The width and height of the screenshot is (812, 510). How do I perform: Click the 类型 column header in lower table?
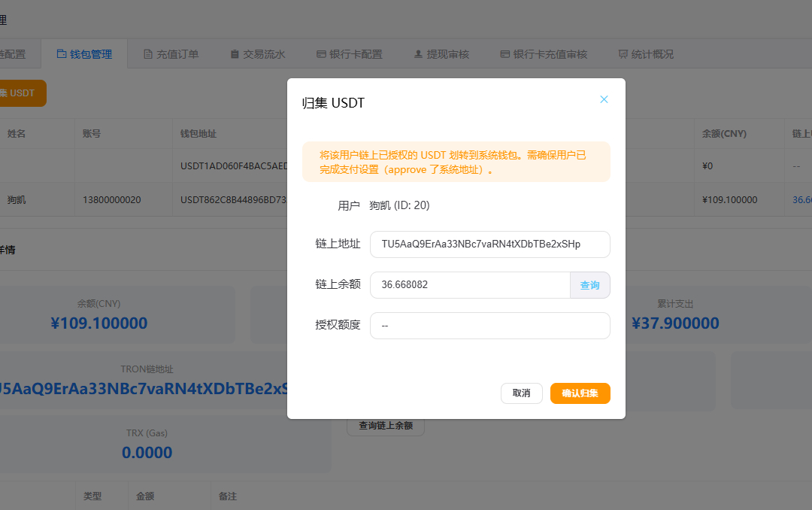pyautogui.click(x=92, y=496)
